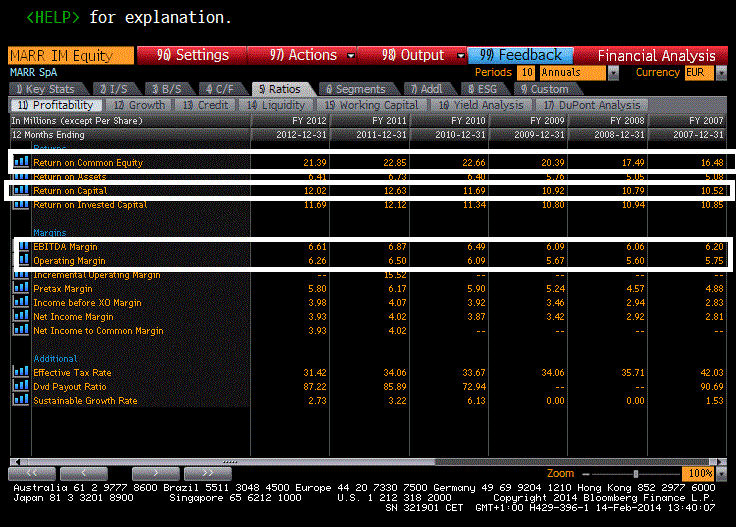Adjust the Zoom slider handle
This screenshot has width=736, height=527.
click(636, 474)
